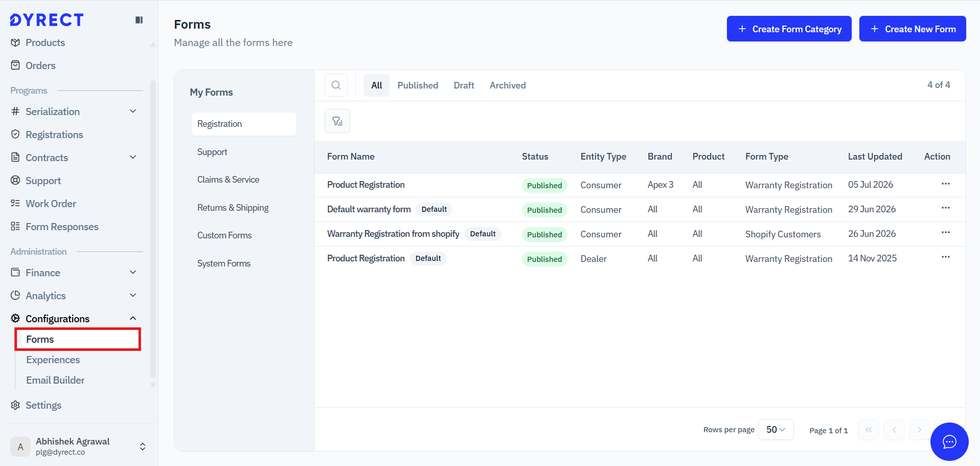Click the sidebar vertical scrollbar

click(153, 229)
